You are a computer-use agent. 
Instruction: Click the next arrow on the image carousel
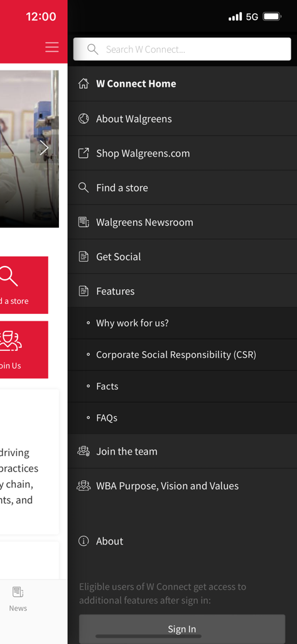pos(45,148)
